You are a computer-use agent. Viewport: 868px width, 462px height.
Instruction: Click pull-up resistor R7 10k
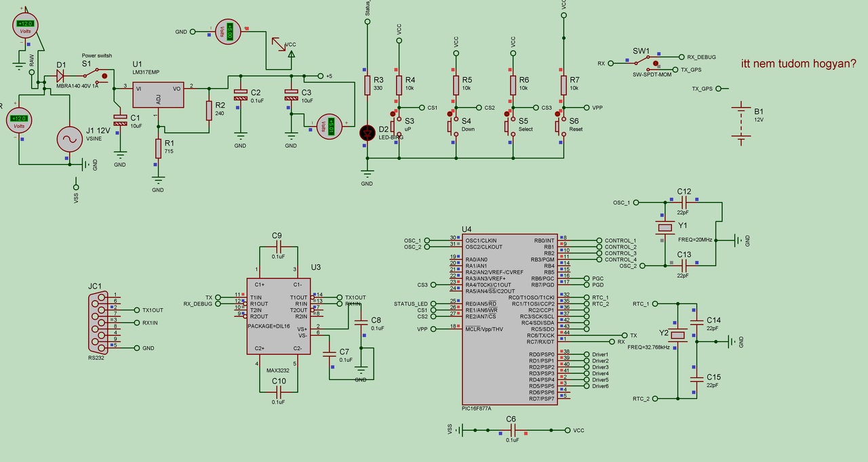click(x=563, y=85)
